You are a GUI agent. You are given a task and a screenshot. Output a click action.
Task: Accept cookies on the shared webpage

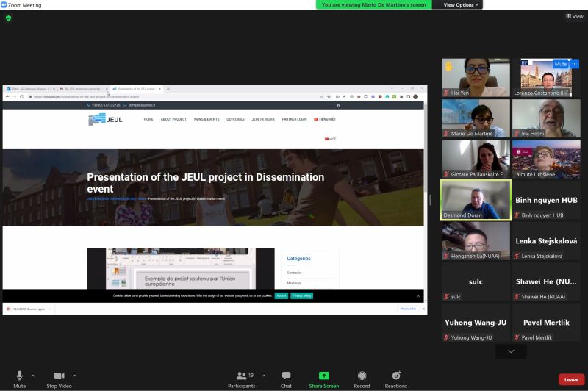282,295
